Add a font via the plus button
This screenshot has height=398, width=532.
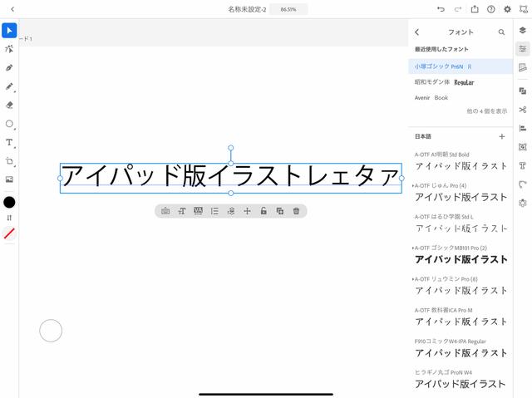point(502,136)
